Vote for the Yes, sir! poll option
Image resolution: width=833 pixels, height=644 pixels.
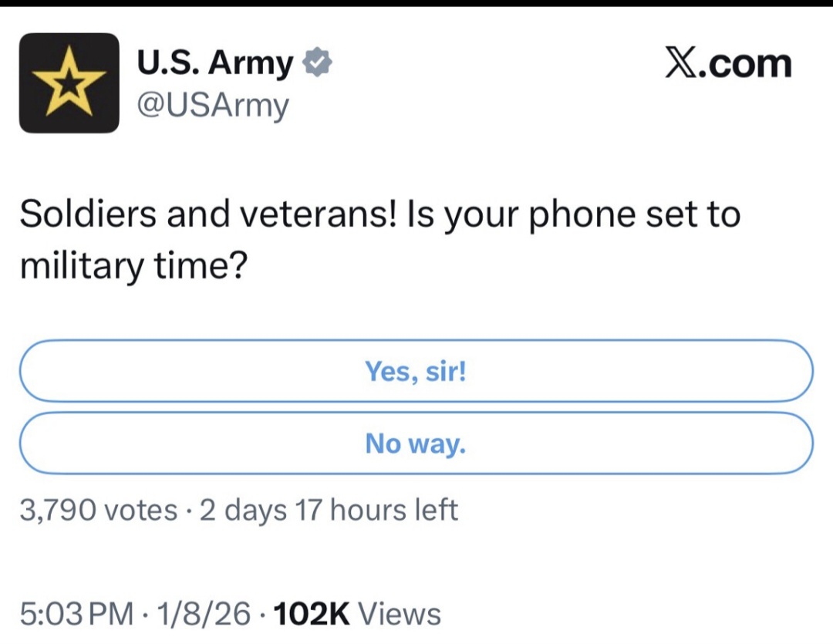pyautogui.click(x=416, y=372)
